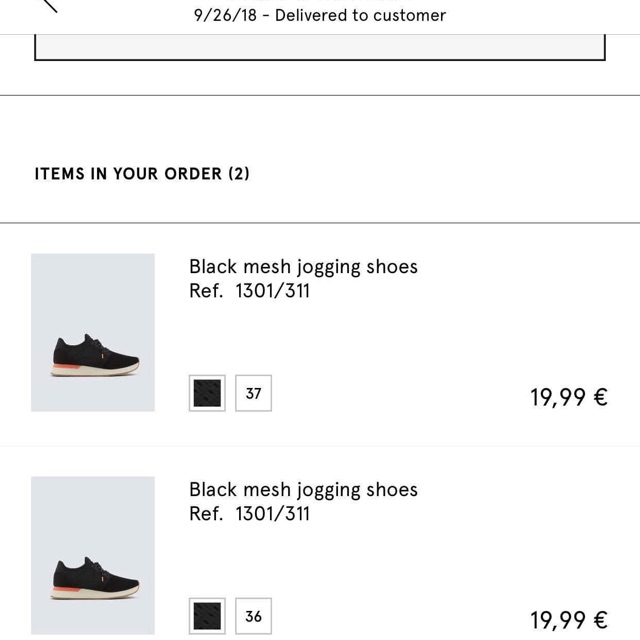
Task: Tap the size 36 box
Action: (254, 616)
